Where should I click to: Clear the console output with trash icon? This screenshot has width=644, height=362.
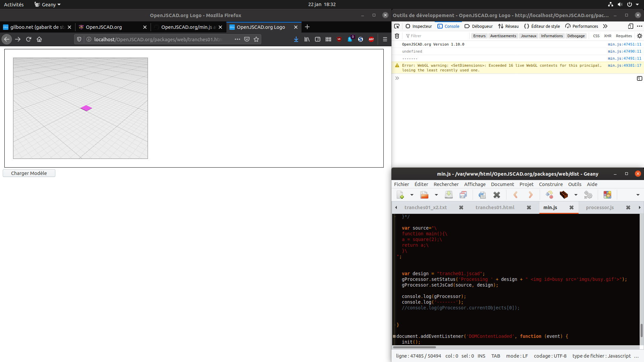coord(397,36)
